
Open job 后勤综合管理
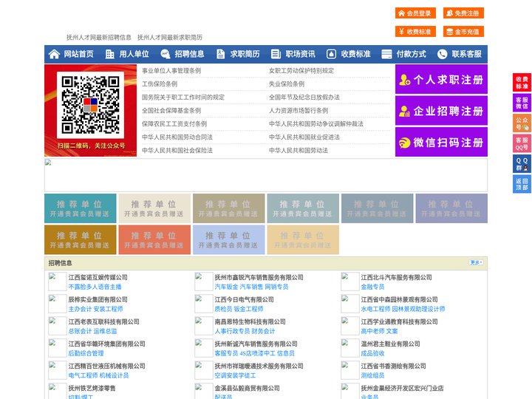pos(86,353)
